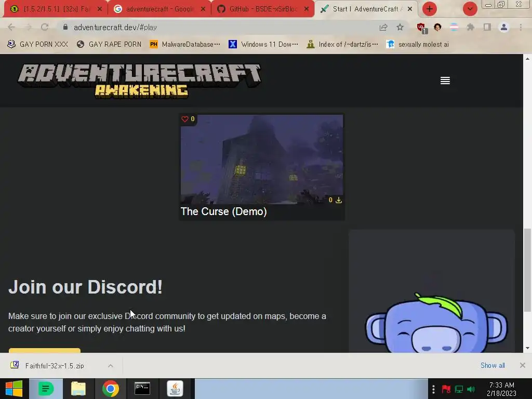Click the site lock icon in address bar
Screen dimensions: 532x399
click(65, 27)
